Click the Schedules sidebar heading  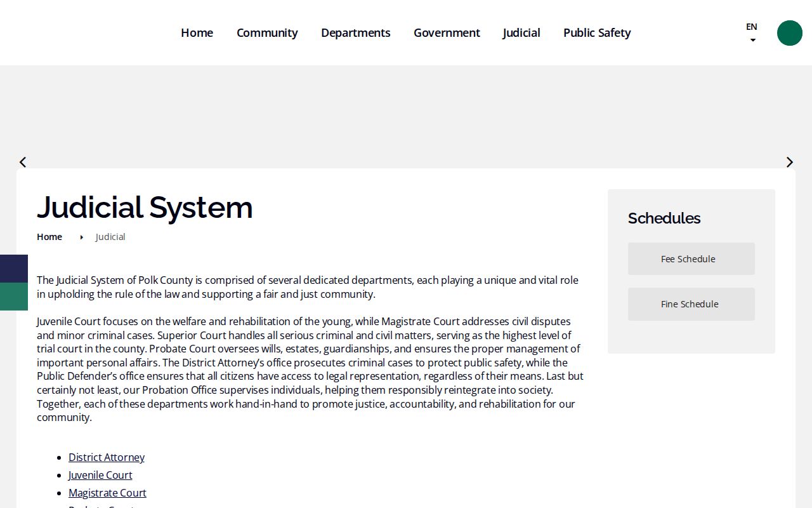[664, 218]
